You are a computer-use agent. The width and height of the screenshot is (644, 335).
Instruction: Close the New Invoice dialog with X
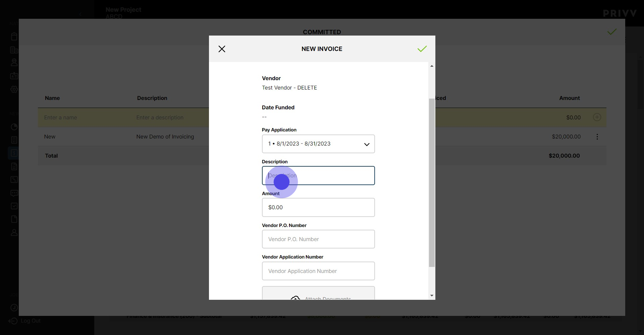point(222,49)
